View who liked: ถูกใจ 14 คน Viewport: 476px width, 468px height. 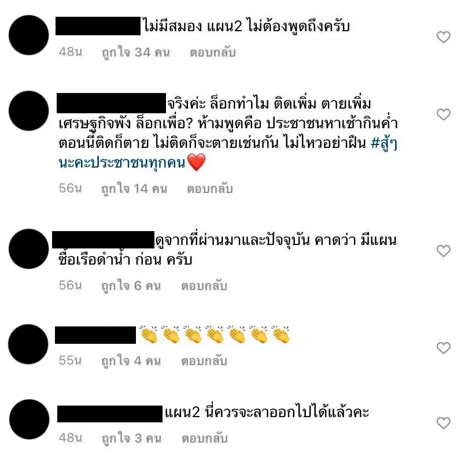(x=134, y=189)
